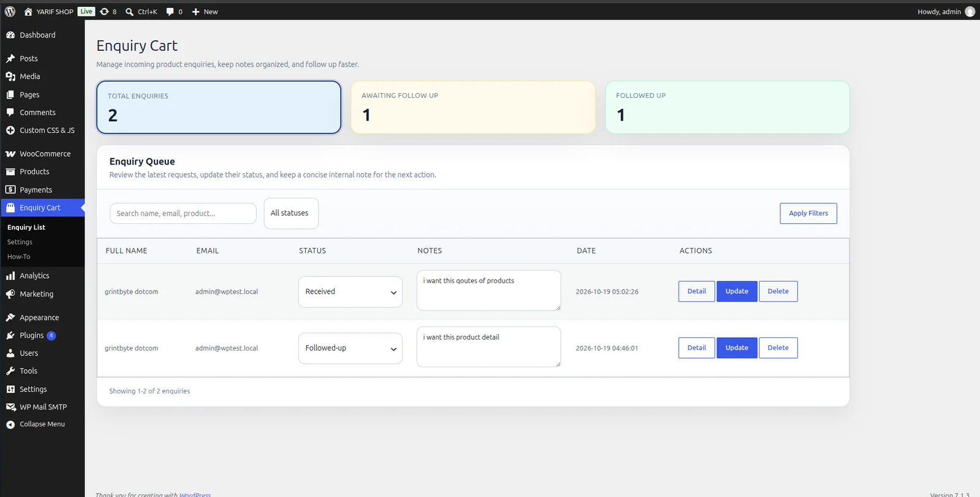980x497 pixels.
Task: Click 'Showing 1-2 of 2 enquiries' text
Action: 149,391
